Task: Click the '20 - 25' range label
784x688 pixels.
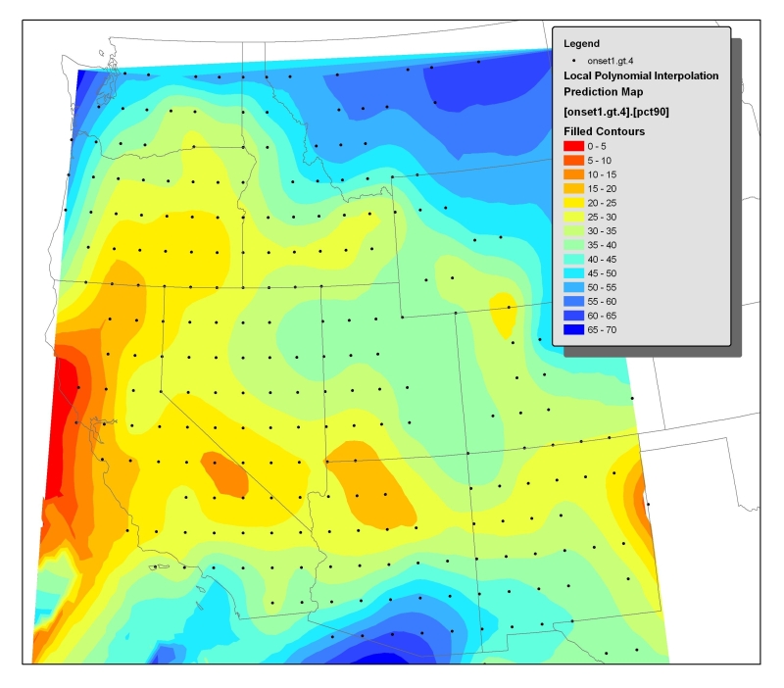Action: point(602,203)
